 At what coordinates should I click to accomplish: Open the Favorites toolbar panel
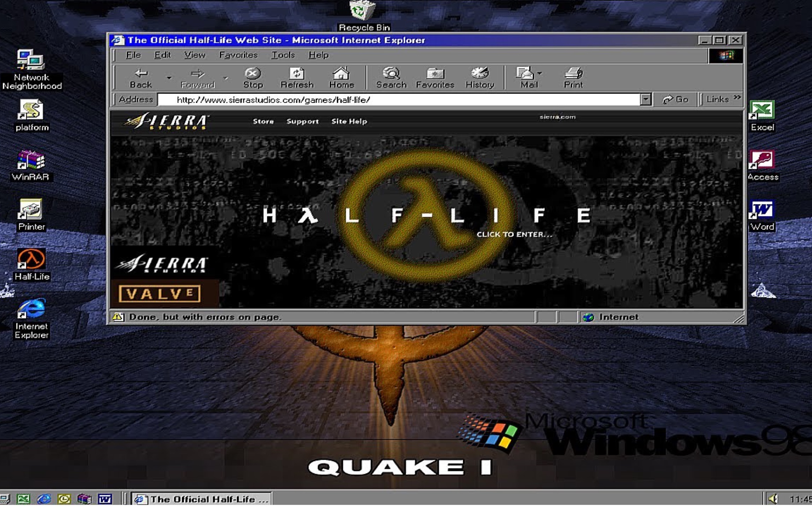click(x=435, y=78)
